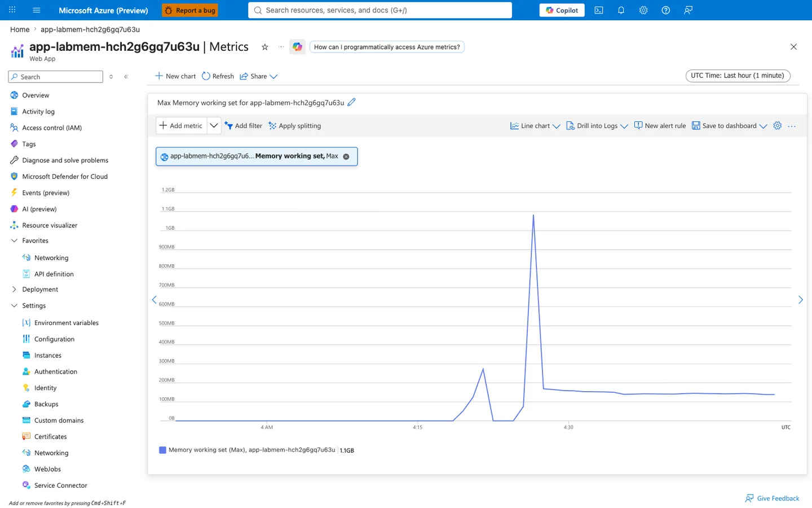This screenshot has height=508, width=812.
Task: Open Tags in the sidebar
Action: pos(29,144)
